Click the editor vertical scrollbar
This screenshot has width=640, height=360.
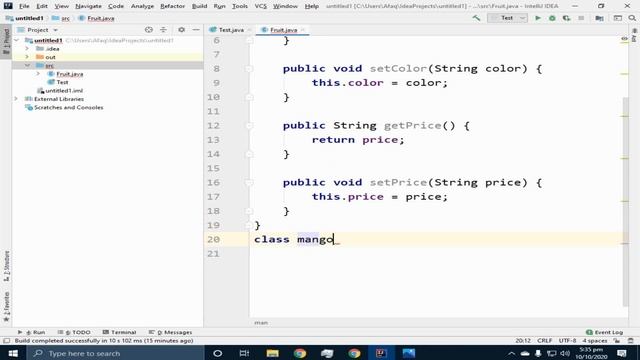[626, 202]
